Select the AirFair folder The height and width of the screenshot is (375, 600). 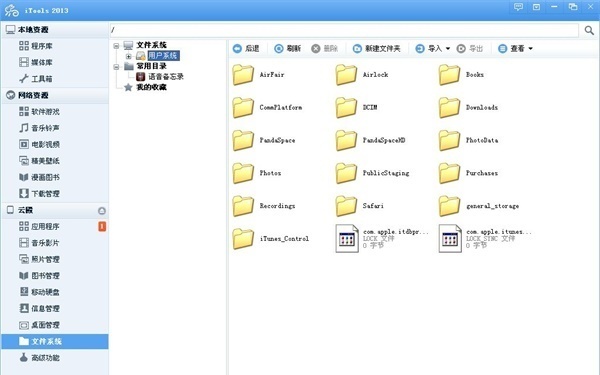(x=258, y=75)
